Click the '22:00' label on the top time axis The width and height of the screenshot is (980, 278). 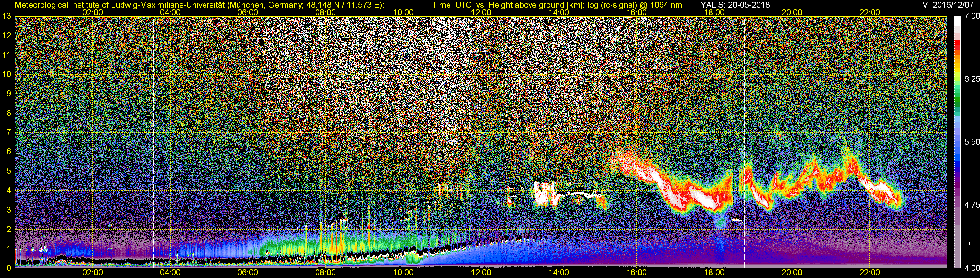coord(870,12)
